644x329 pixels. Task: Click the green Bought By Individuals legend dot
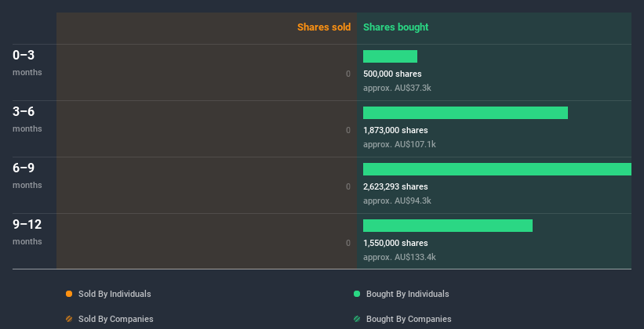coord(357,294)
